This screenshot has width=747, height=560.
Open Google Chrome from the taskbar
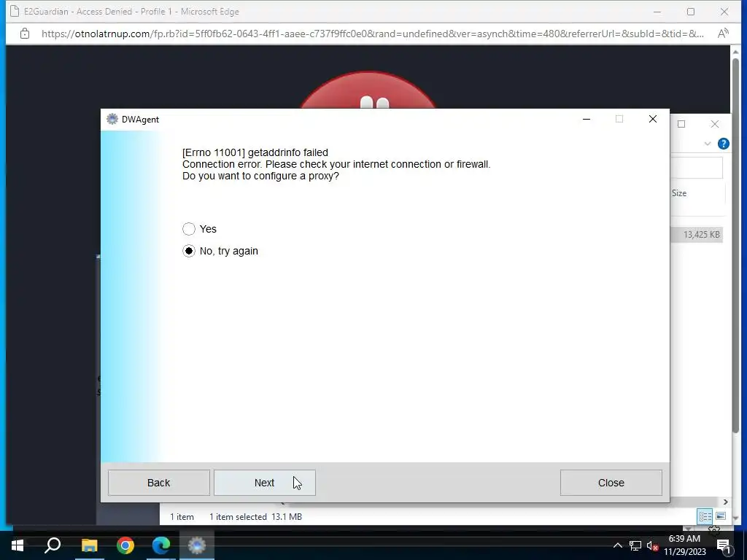point(125,545)
